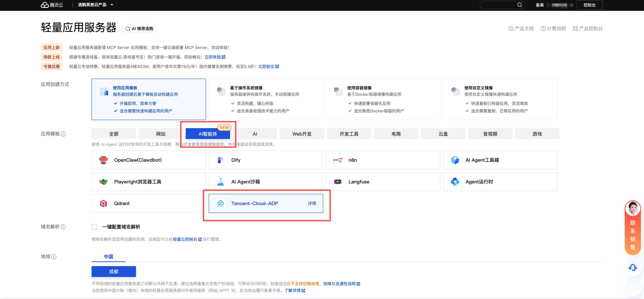This screenshot has height=299, width=644.
Task: Select the 基于操作系统镜像 creation option
Action: (x=265, y=99)
